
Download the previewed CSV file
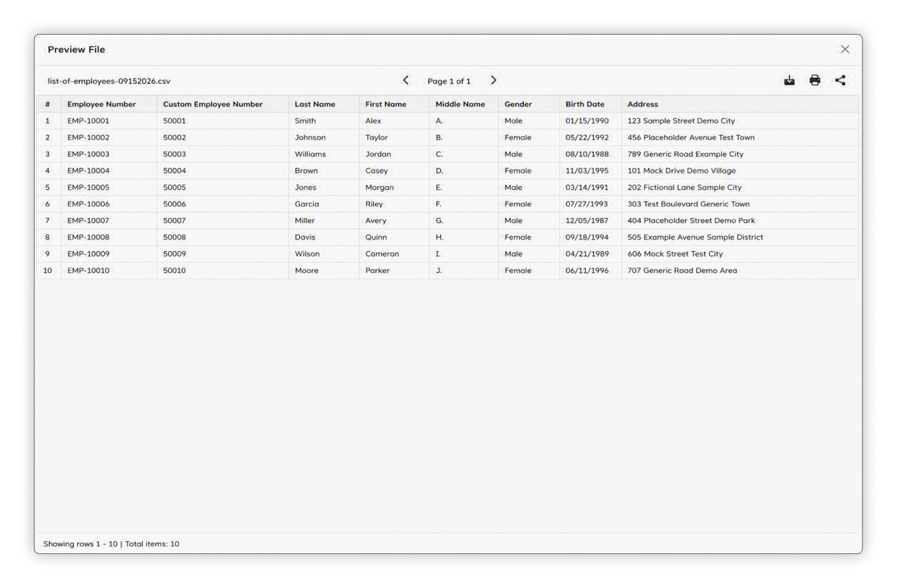coord(789,81)
